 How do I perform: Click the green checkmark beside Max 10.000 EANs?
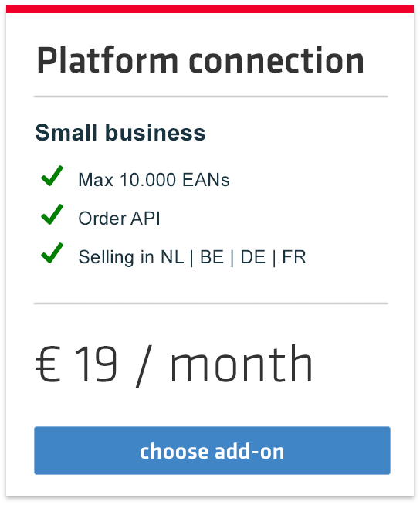click(x=52, y=176)
